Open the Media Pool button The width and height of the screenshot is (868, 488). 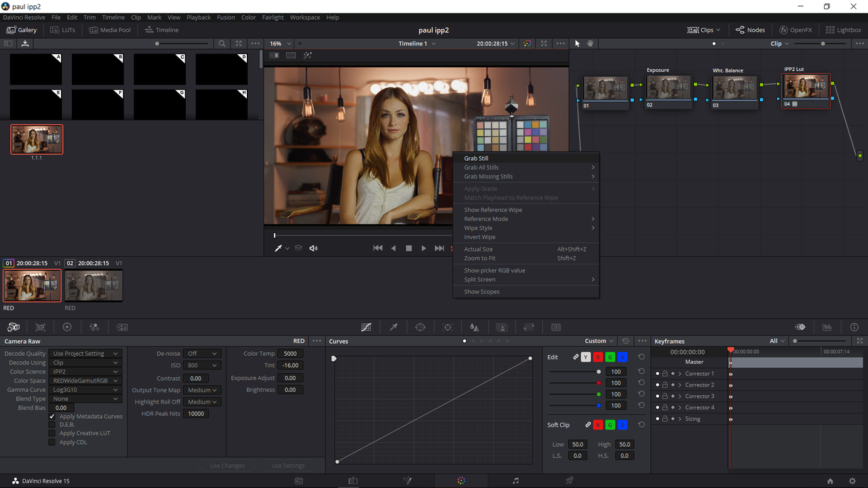click(109, 30)
